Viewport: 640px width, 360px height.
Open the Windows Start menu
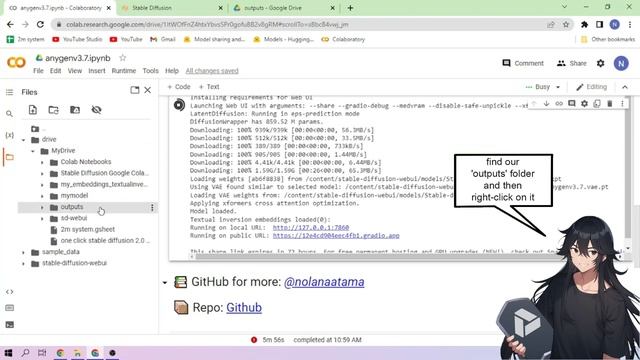(8, 353)
